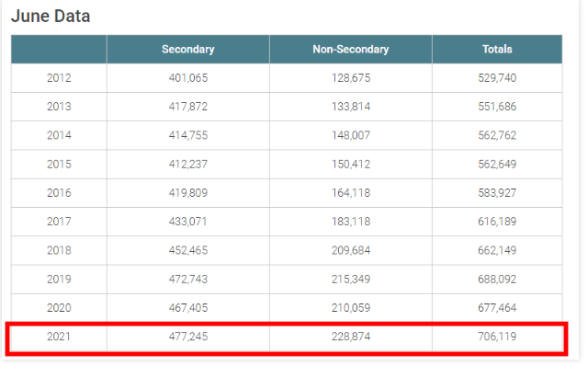Viewport: 588px width, 366px height.
Task: Select Secondary value 452,465
Action: coord(188,250)
